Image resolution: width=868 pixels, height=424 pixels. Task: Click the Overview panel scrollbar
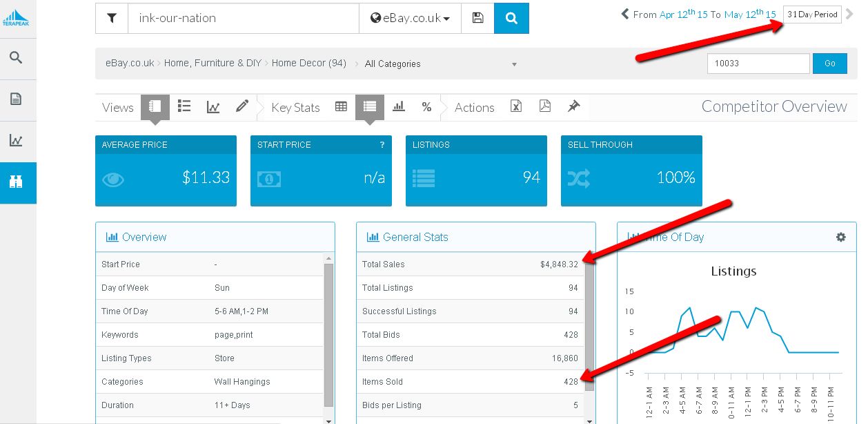click(328, 335)
